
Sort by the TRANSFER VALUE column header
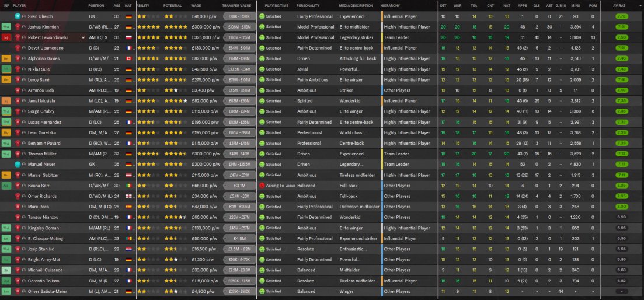pos(236,6)
